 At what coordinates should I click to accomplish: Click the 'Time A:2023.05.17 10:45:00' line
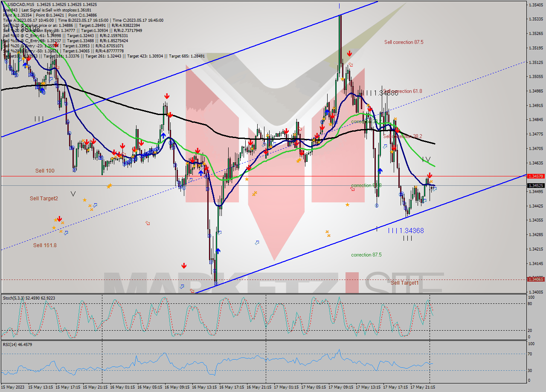coord(83,20)
